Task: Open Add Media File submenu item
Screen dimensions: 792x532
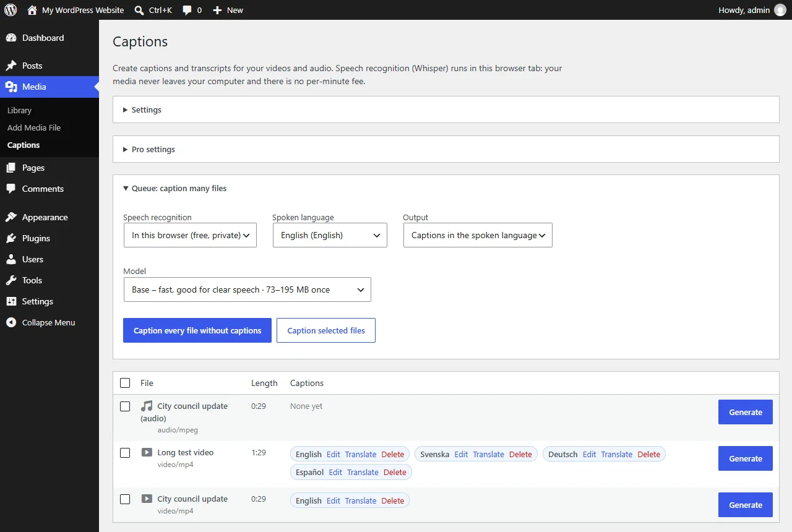Action: coord(34,127)
